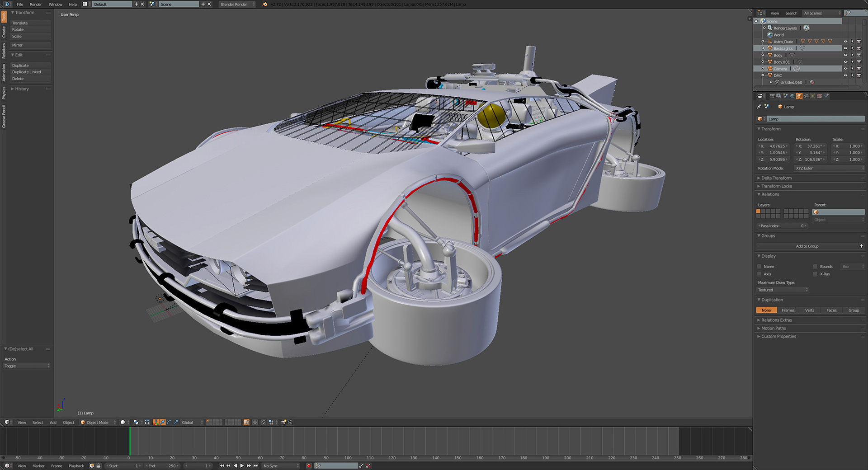
Task: Click the 3D view editor type icon
Action: tap(7, 422)
